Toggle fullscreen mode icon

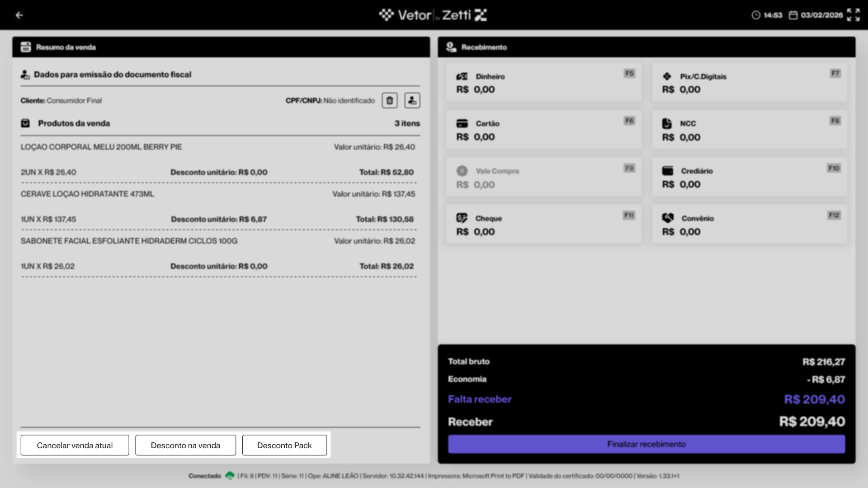(x=853, y=15)
